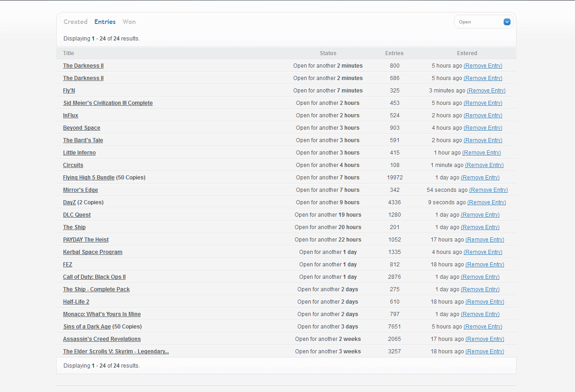Open Kerbal Space Program giveaway
The image size is (575, 392).
pos(93,252)
